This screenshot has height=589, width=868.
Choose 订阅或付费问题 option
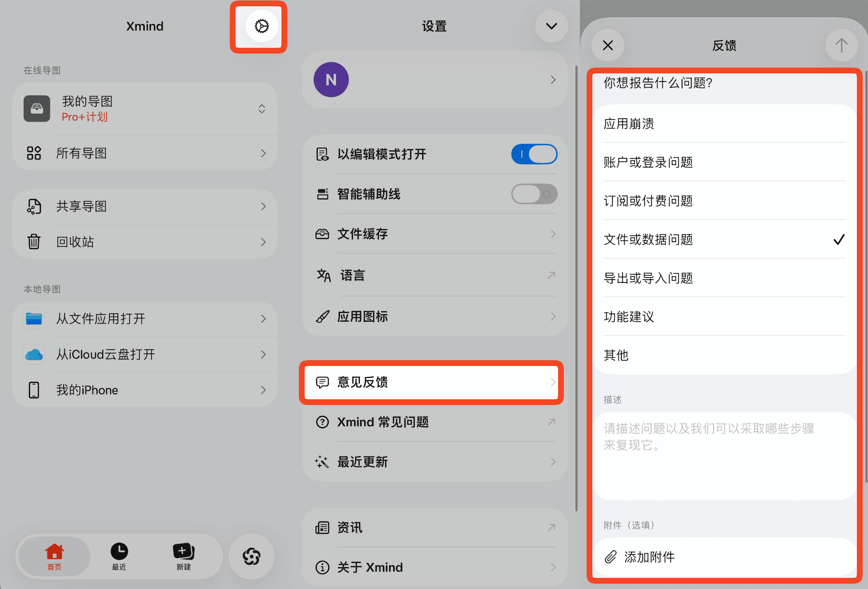725,201
